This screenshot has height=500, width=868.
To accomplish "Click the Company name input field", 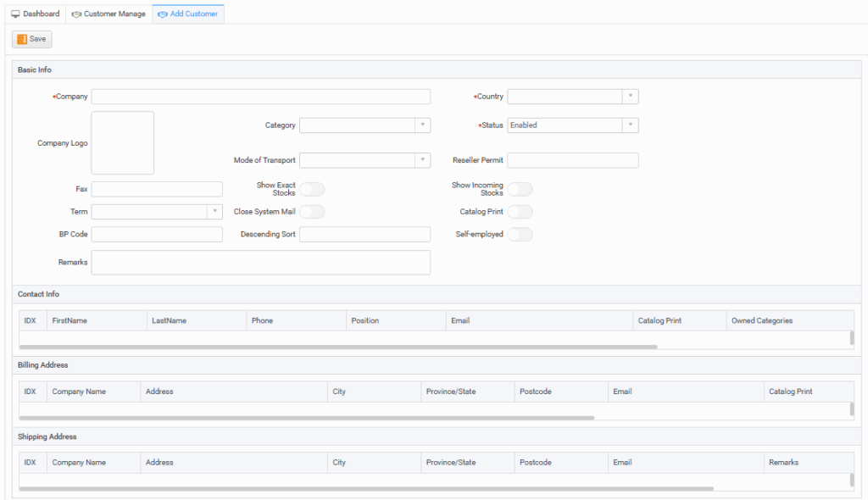I will (260, 97).
